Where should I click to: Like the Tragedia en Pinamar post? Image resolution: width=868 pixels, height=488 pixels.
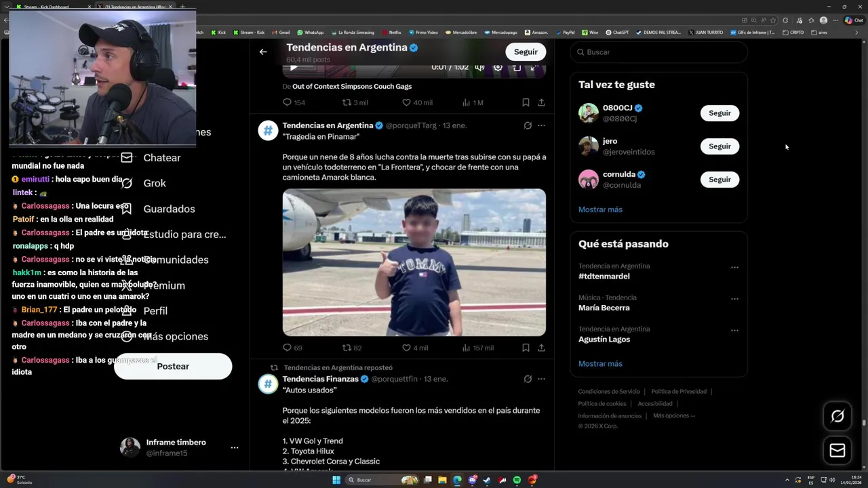[406, 348]
